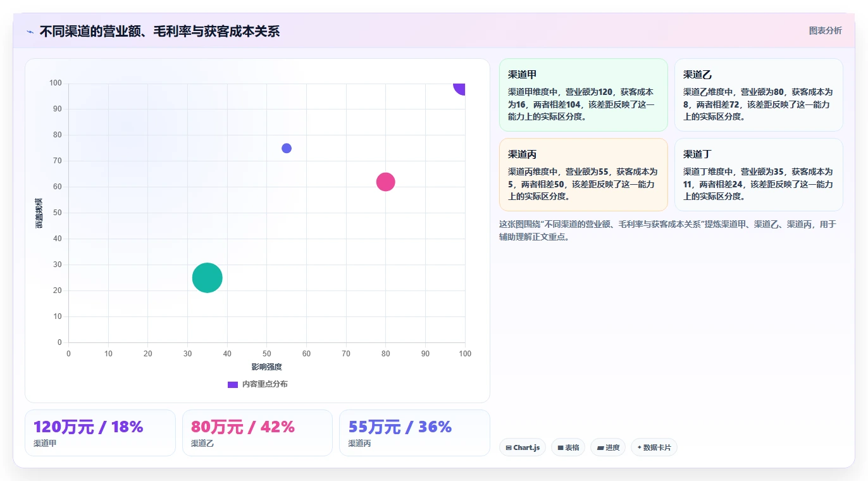Click the 进度 tag
868x481 pixels.
point(608,447)
